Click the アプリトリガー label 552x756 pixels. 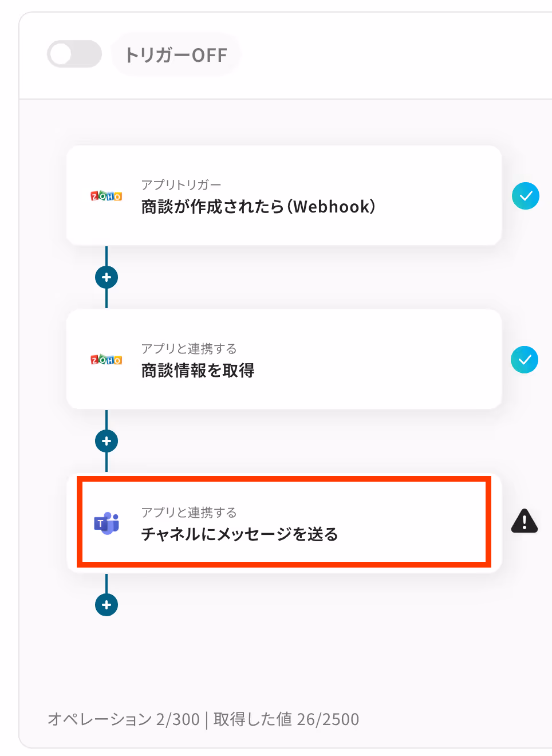click(181, 185)
